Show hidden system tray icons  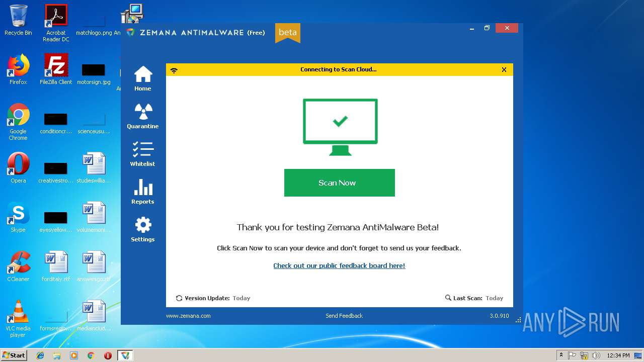pos(561,355)
